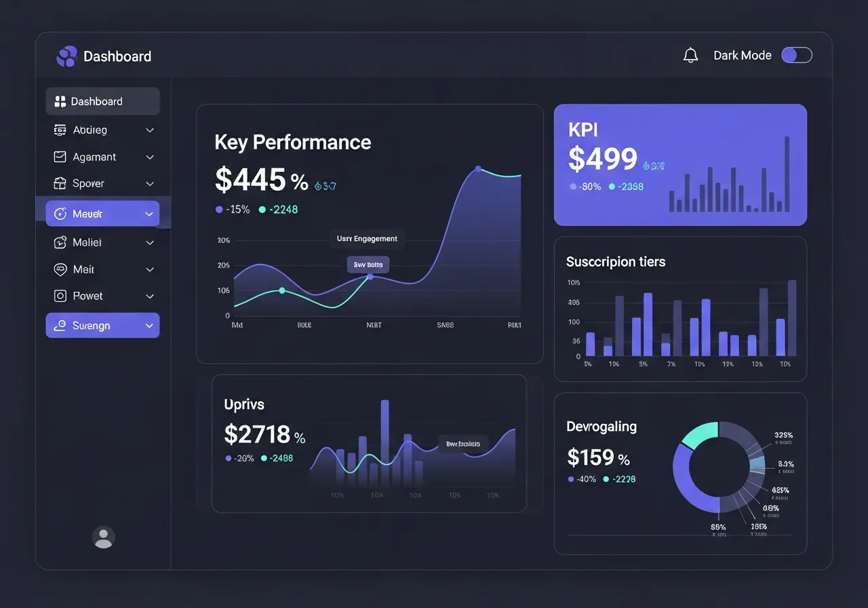Open the Powet menu item
This screenshot has width=868, height=608.
click(103, 296)
